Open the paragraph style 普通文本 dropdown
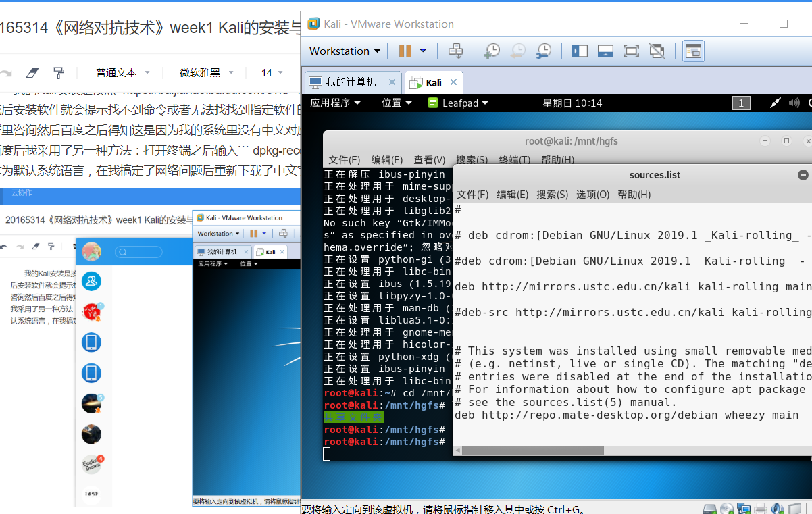 pos(122,72)
